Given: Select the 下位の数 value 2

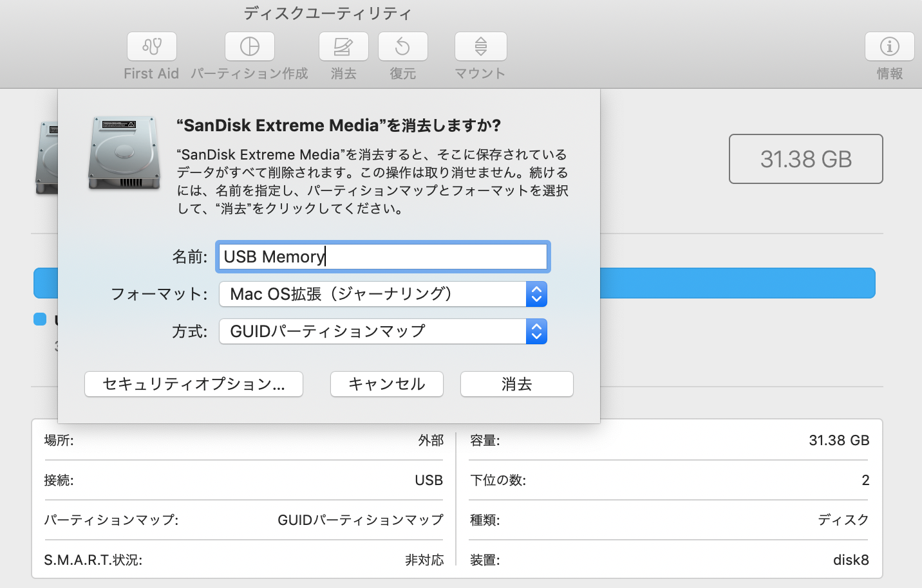Looking at the screenshot, I should [x=865, y=481].
